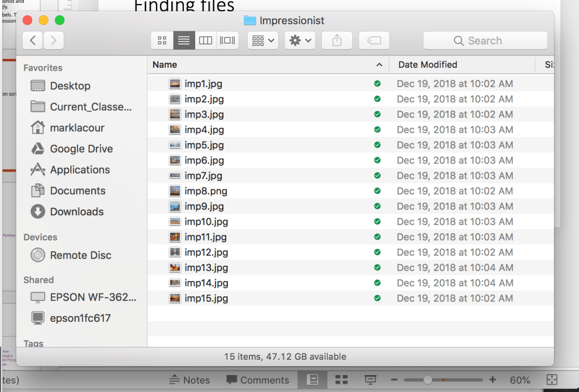
Task: Switch to Slide Sorter view icon
Action: (x=341, y=380)
